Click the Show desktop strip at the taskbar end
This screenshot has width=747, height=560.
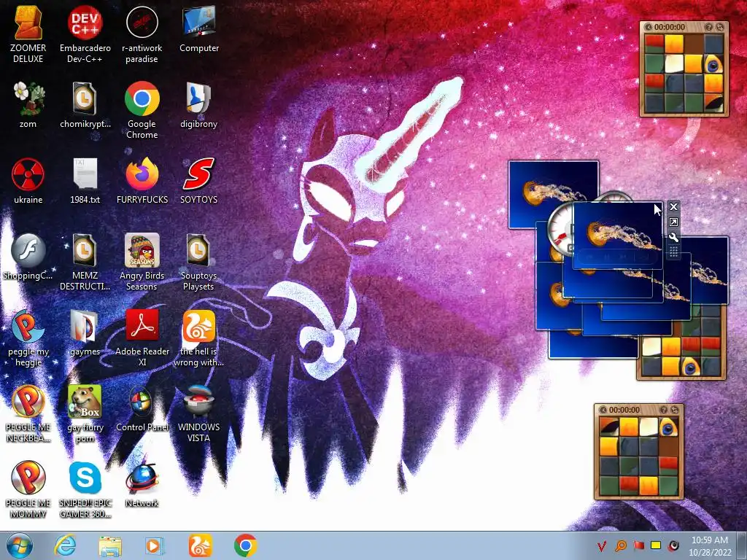pos(742,545)
